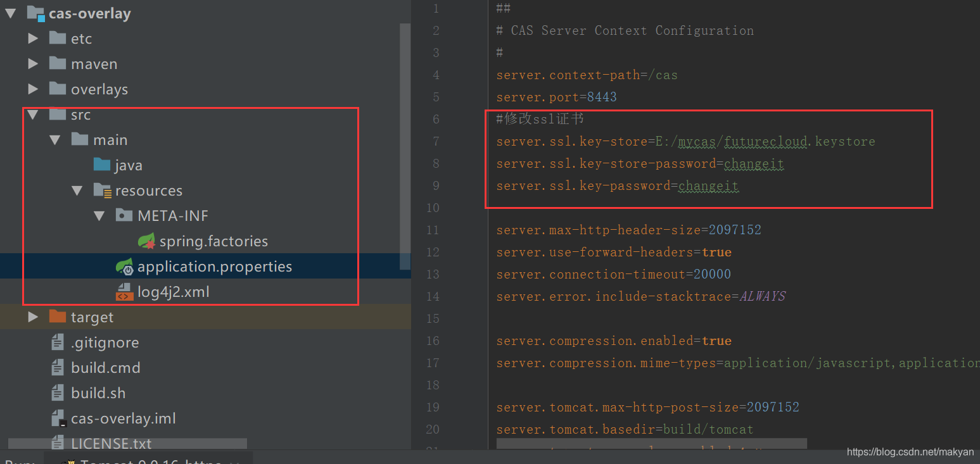980x464 pixels.
Task: Click the orange target folder icon
Action: [x=58, y=317]
